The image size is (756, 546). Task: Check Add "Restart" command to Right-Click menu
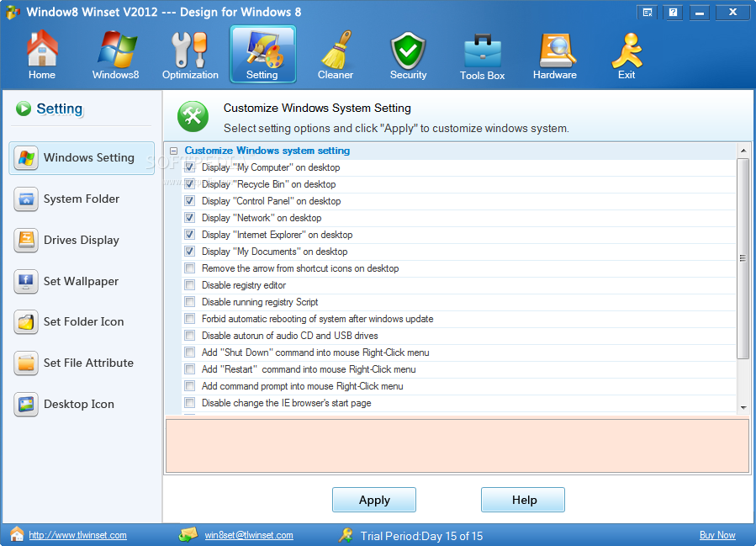tap(190, 369)
